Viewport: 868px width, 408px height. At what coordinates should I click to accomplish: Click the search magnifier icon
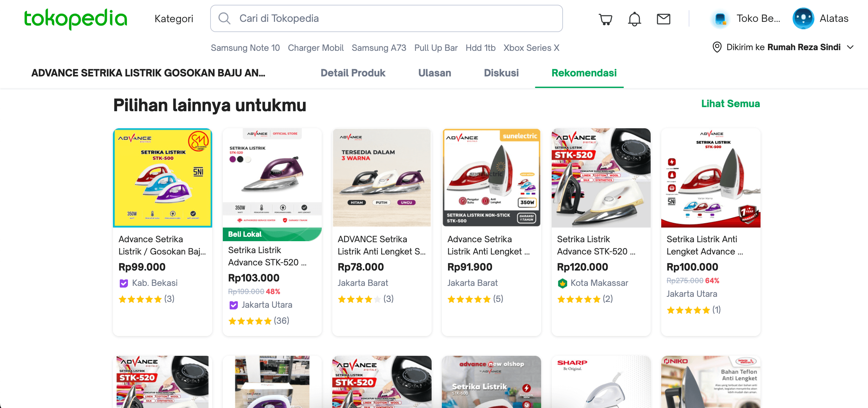click(224, 18)
